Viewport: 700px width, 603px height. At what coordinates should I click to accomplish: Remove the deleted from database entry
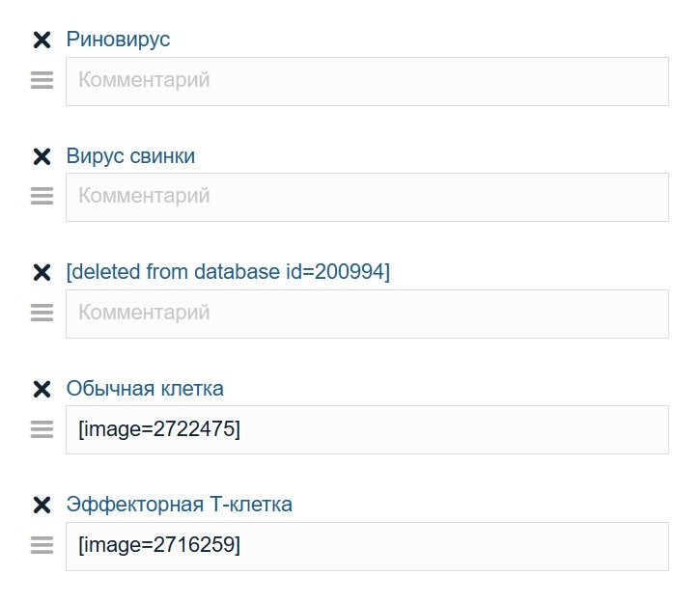point(42,272)
